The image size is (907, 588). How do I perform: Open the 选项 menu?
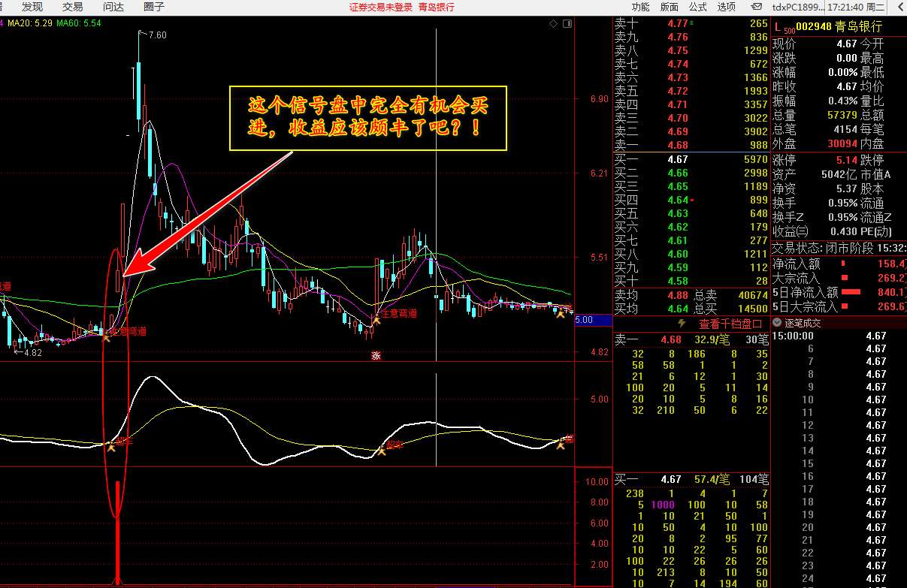click(x=726, y=7)
